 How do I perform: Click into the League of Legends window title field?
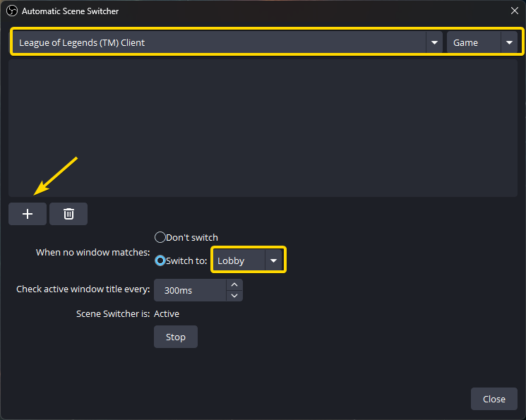click(212, 42)
